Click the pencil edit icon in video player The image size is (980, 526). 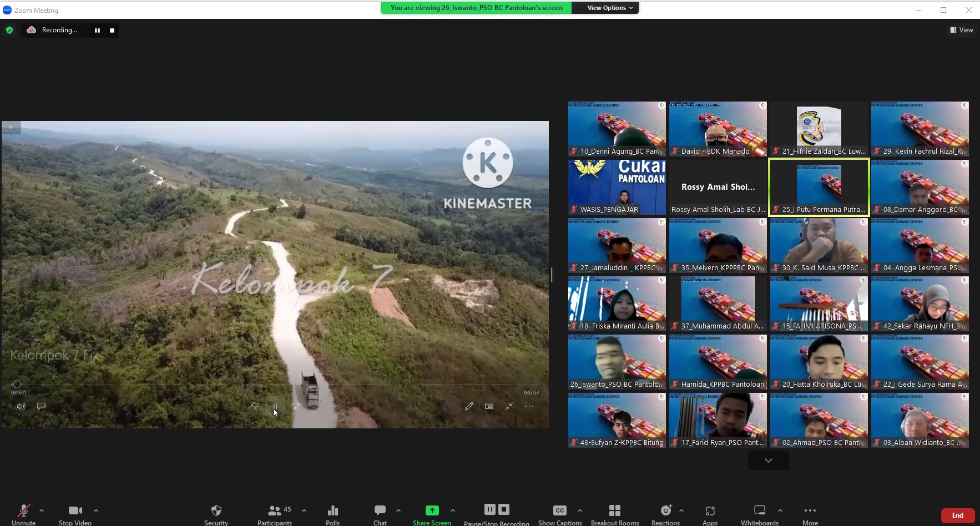tap(469, 406)
